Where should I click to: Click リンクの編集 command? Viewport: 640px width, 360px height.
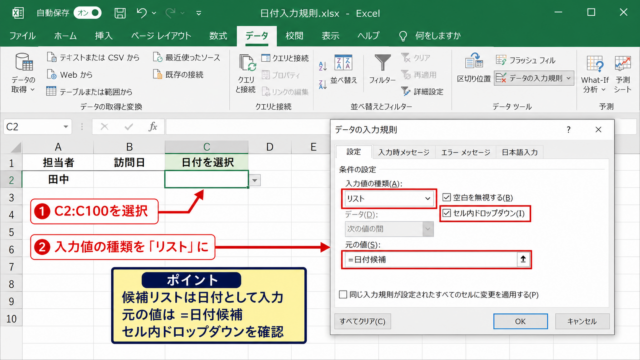pyautogui.click(x=285, y=92)
